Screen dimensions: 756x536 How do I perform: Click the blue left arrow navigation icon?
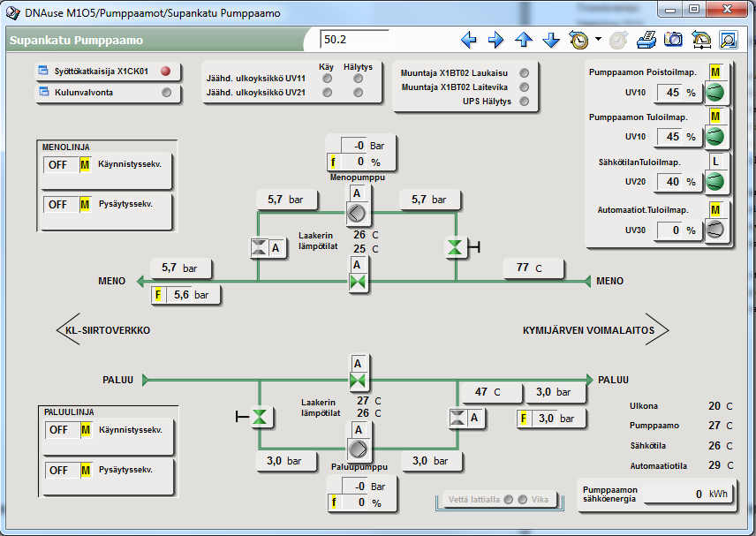(469, 40)
